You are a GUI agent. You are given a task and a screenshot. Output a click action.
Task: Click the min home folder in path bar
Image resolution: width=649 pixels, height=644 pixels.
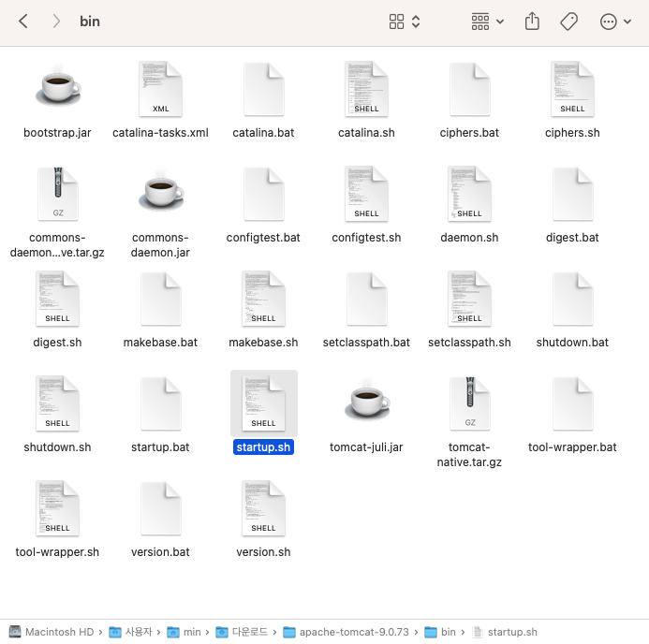184,632
